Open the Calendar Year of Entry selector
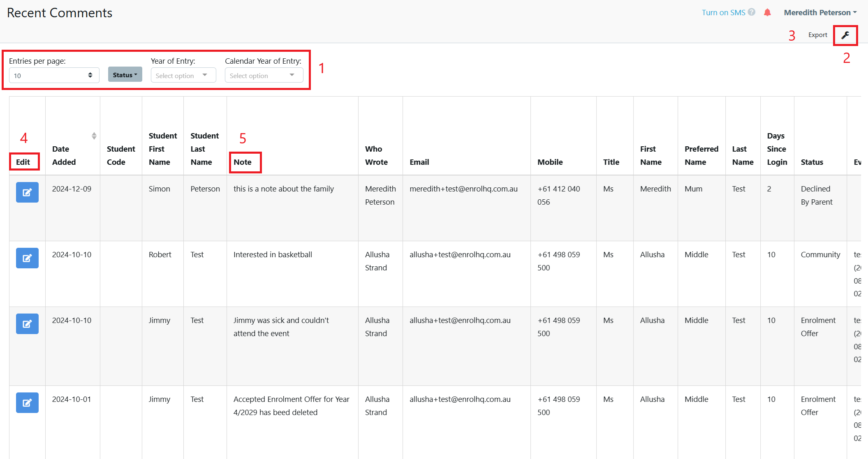Image resolution: width=868 pixels, height=459 pixels. pos(264,75)
